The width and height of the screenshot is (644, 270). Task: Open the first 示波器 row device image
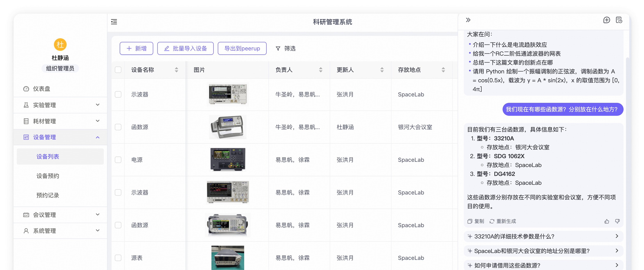pos(227,95)
